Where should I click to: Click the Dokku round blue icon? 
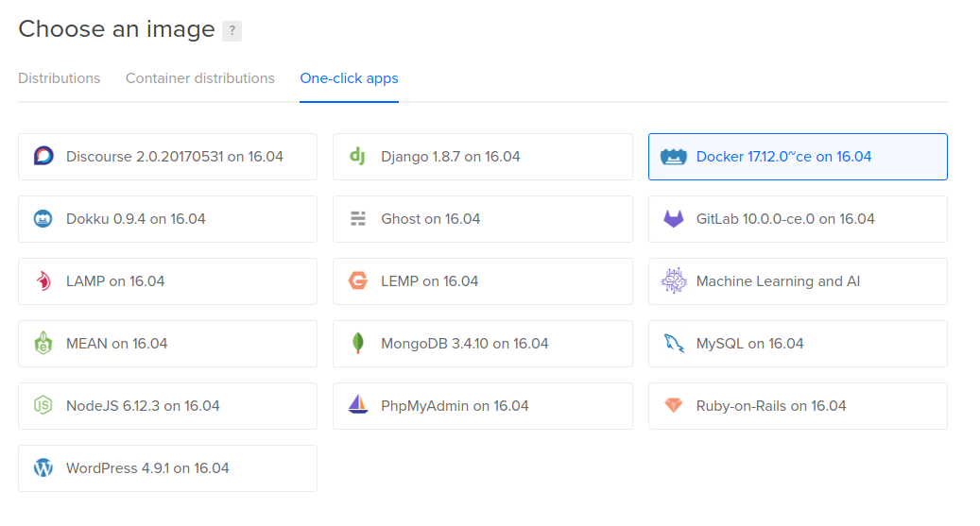pyautogui.click(x=43, y=219)
